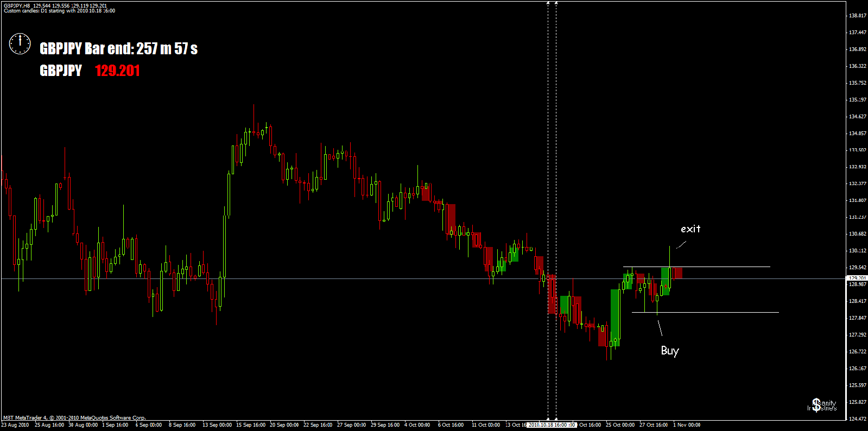Click the 'GBPJPY Bar end' countdown label
The height and width of the screenshot is (431, 868).
118,49
